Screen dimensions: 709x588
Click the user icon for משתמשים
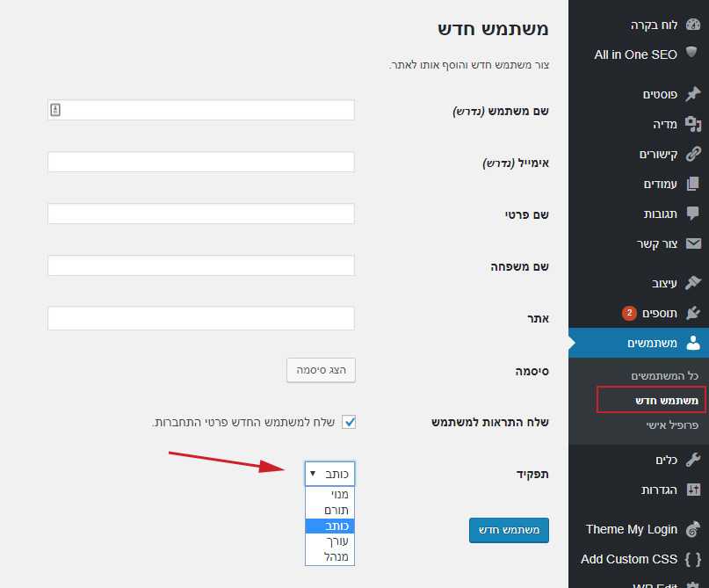(x=693, y=343)
